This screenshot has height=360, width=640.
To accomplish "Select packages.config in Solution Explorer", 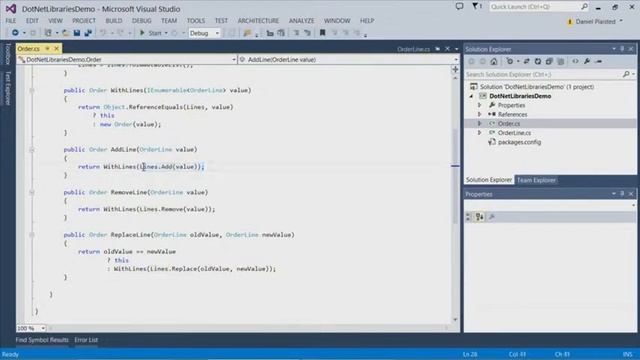I will point(519,142).
